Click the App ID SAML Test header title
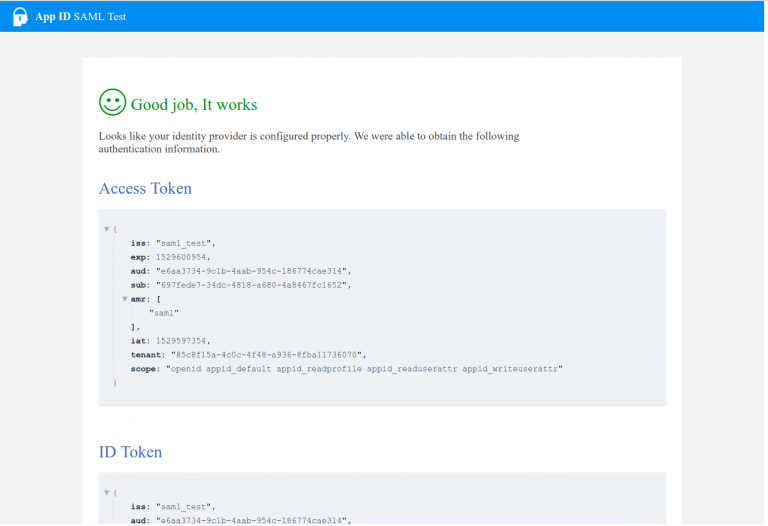 [81, 17]
